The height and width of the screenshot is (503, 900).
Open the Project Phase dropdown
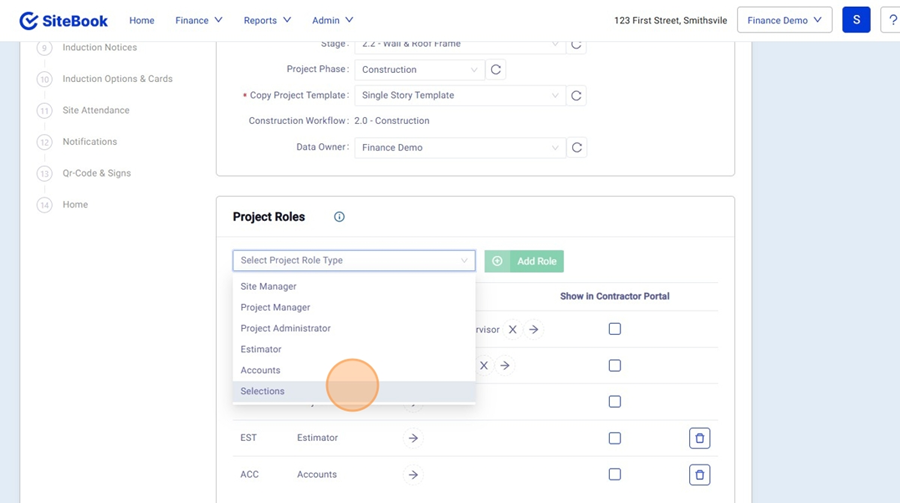[419, 70]
